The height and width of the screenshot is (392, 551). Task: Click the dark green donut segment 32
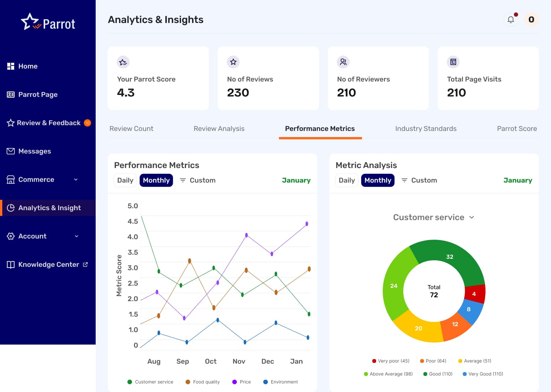tap(450, 256)
